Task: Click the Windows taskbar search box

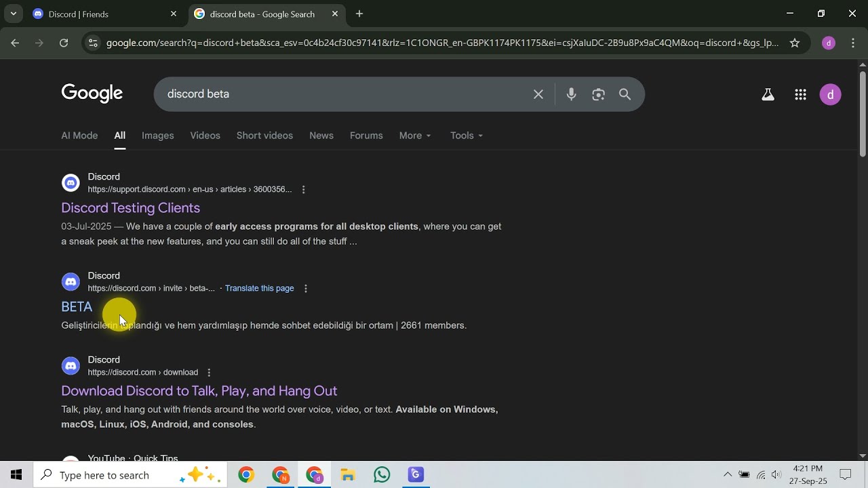Action: (130, 475)
